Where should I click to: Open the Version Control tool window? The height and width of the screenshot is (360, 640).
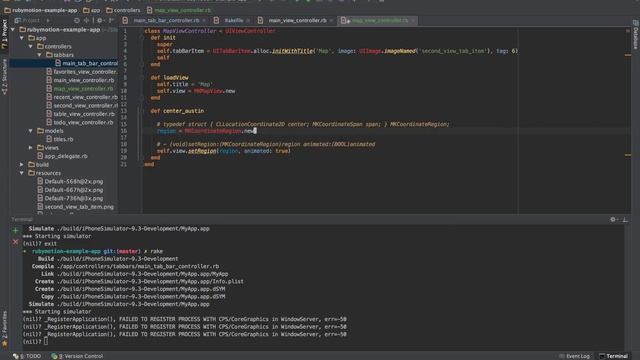(77, 356)
